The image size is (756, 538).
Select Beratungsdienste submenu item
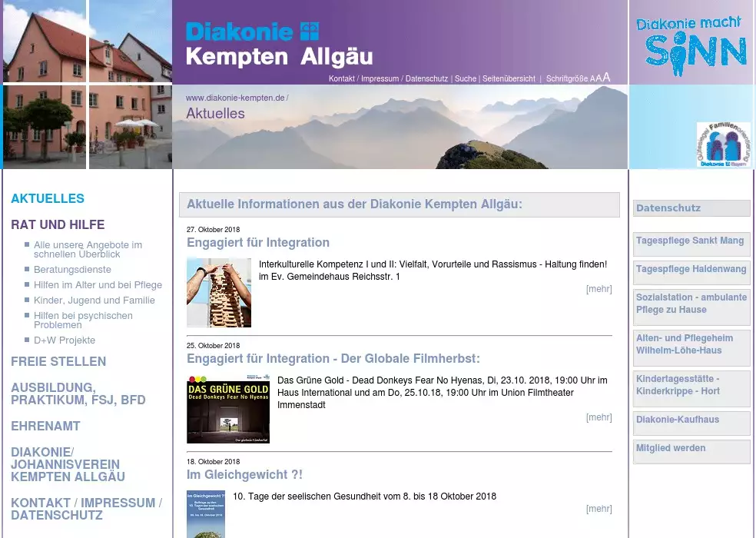pyautogui.click(x=72, y=270)
